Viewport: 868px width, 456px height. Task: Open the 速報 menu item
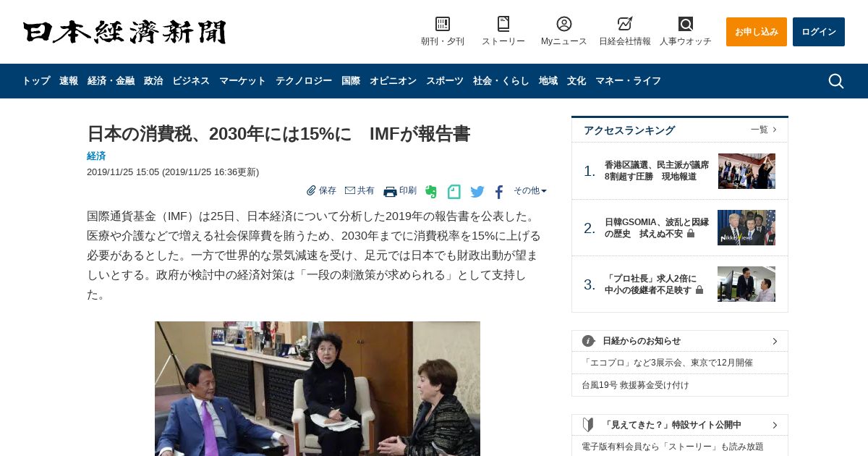point(69,81)
